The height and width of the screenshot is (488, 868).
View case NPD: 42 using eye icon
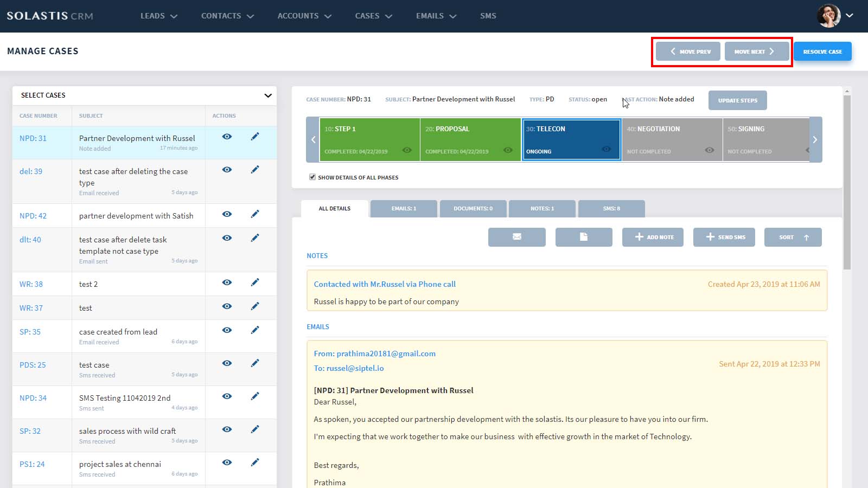(x=227, y=214)
